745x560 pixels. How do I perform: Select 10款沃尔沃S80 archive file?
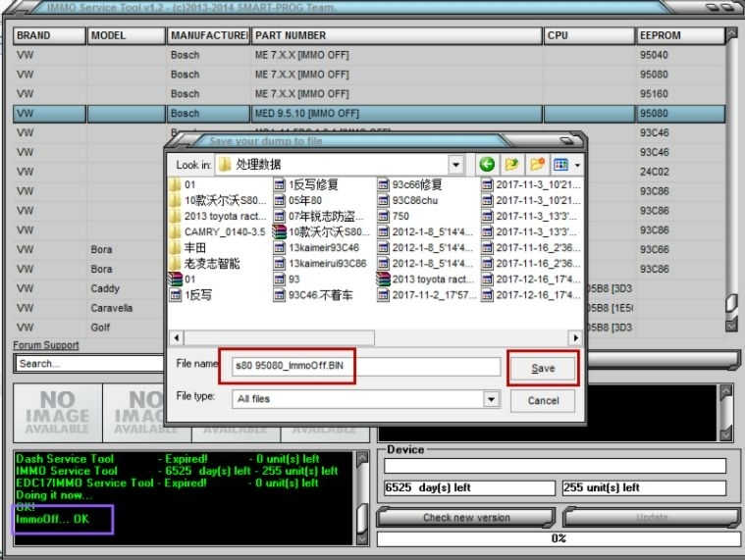pos(322,231)
